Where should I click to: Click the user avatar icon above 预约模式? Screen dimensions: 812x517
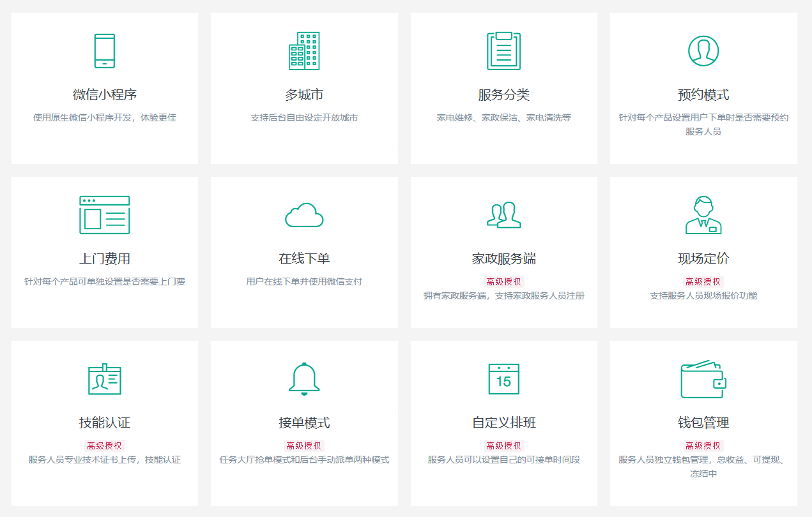[x=703, y=51]
